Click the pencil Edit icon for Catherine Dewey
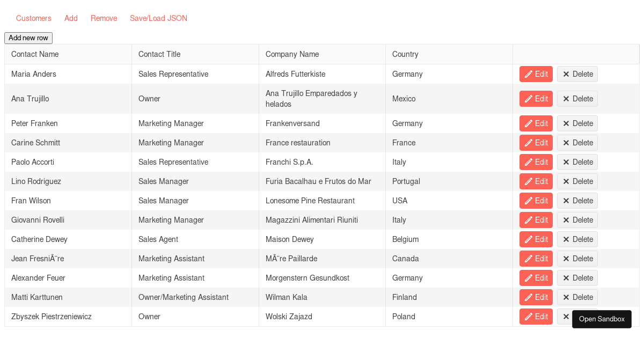Image resolution: width=644 pixels, height=338 pixels. coord(529,239)
